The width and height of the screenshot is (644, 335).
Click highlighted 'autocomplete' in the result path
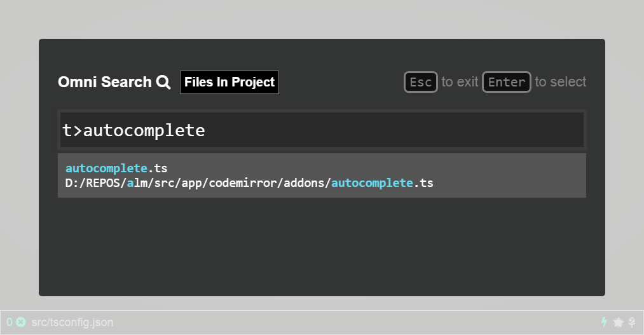[372, 183]
